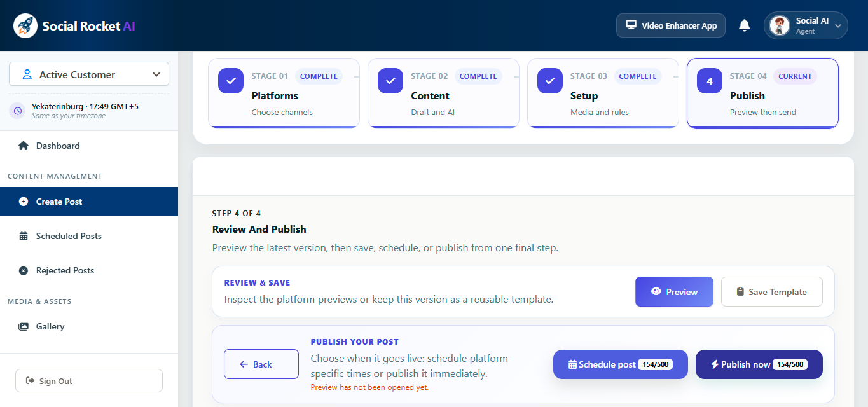This screenshot has width=868, height=407.
Task: Click the Social Rocket AI brand name
Action: pyautogui.click(x=88, y=26)
